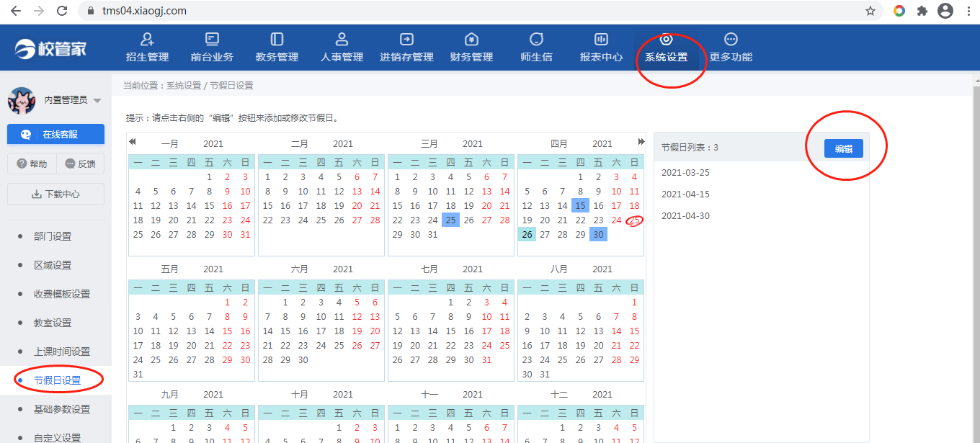This screenshot has height=443, width=980.
Task: Select holiday 2021-03-25 in list
Action: click(685, 173)
